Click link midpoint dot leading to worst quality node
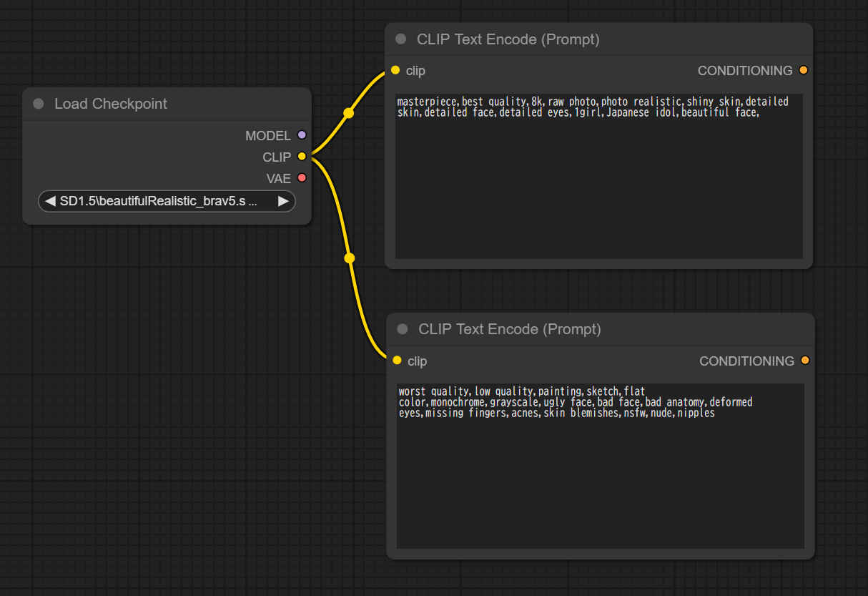Image resolution: width=868 pixels, height=596 pixels. point(349,258)
